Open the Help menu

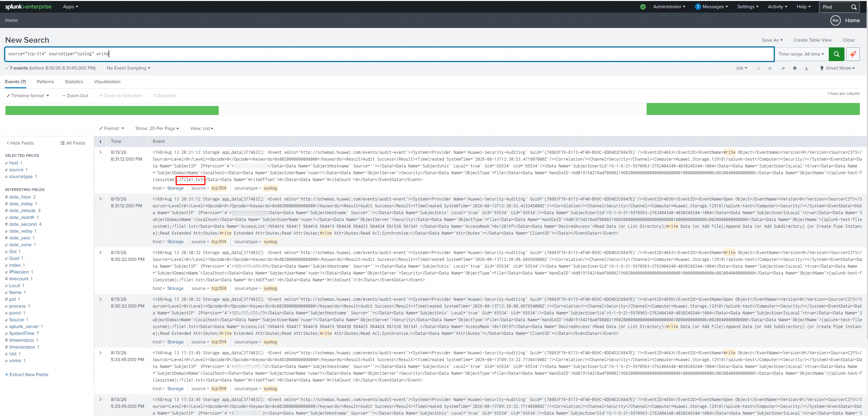(804, 7)
